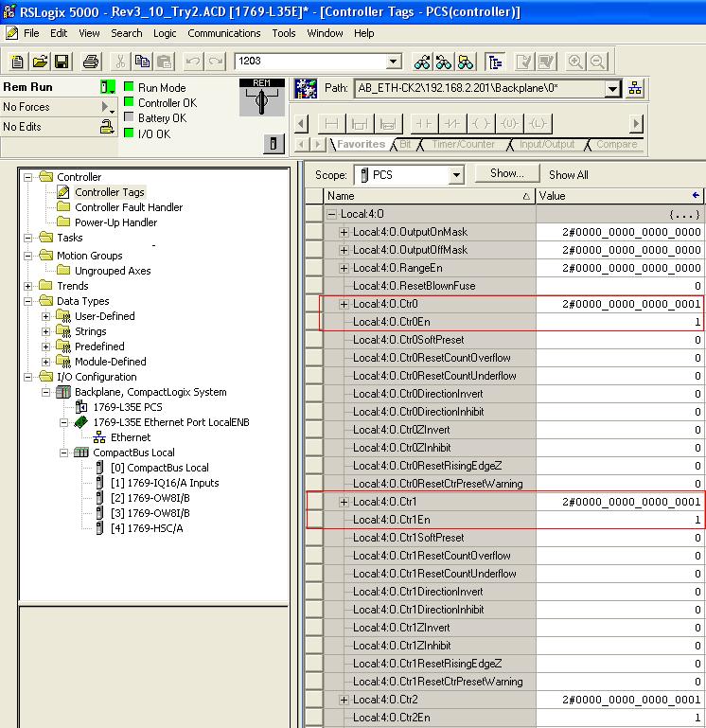Image resolution: width=706 pixels, height=728 pixels.
Task: Collapse the Local:4:O tag
Action: pyautogui.click(x=331, y=215)
